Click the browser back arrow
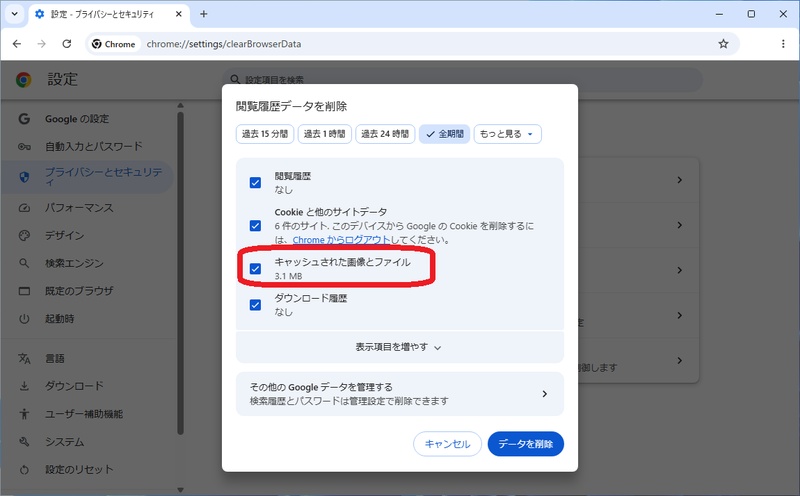Screen dimensions: 800x496 (x=17, y=44)
